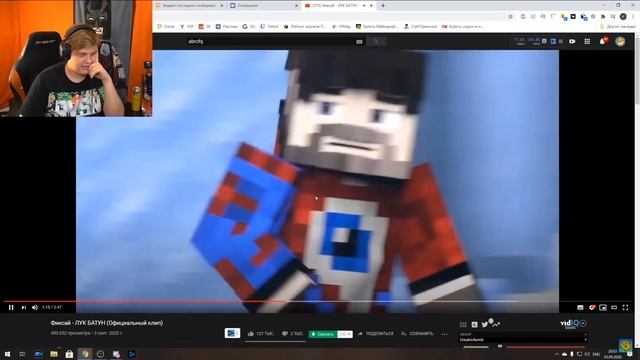Click СОХРАНИТЬ save button

[x=417, y=334]
